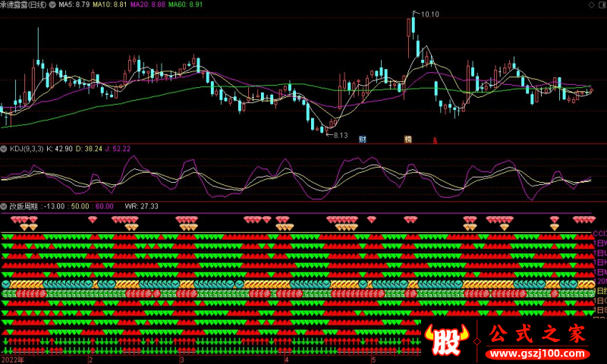The height and width of the screenshot is (364, 607).
Task: Open the 承德露露(日线) chart dropdown arrow
Action: coord(52,5)
